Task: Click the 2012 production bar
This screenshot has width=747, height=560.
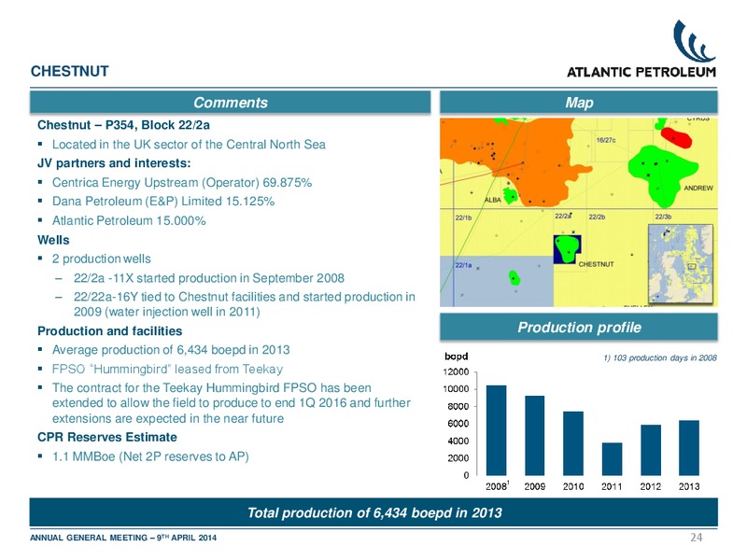Action: point(651,450)
